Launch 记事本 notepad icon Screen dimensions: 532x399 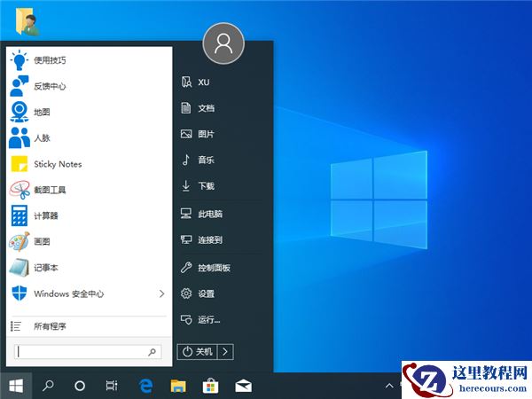coord(20,268)
